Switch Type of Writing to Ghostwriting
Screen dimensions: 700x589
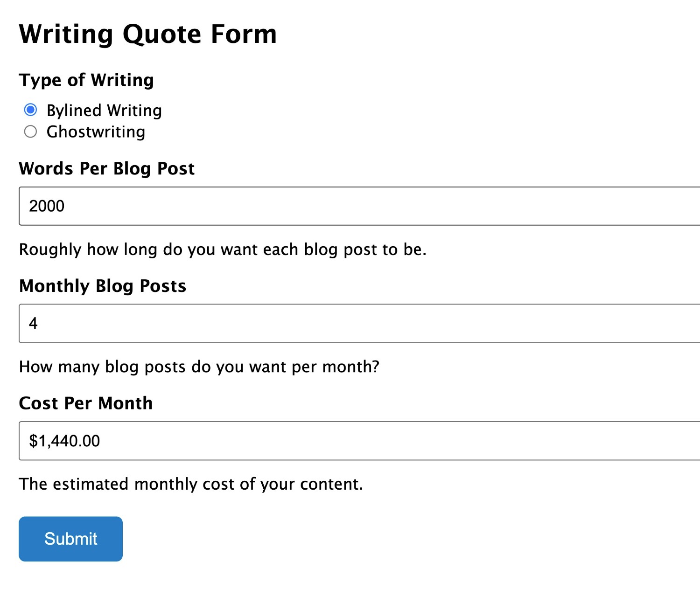(x=31, y=132)
